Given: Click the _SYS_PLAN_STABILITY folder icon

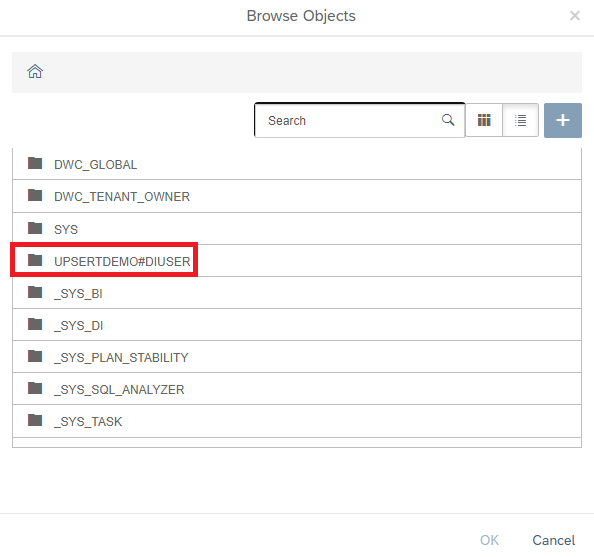Looking at the screenshot, I should click(35, 356).
